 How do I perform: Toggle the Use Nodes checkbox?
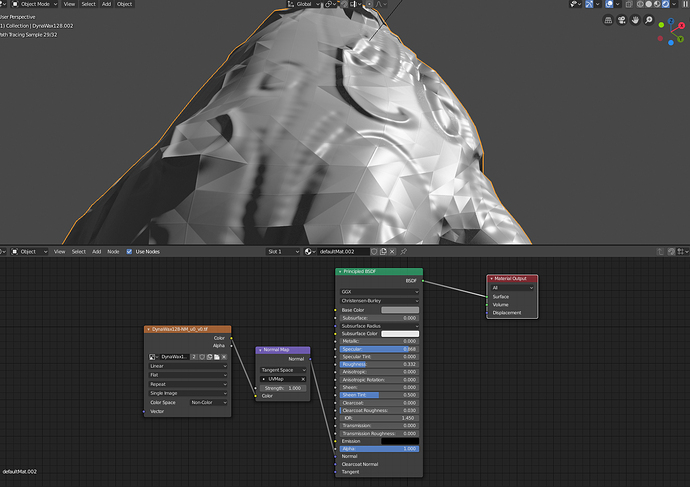coord(129,252)
